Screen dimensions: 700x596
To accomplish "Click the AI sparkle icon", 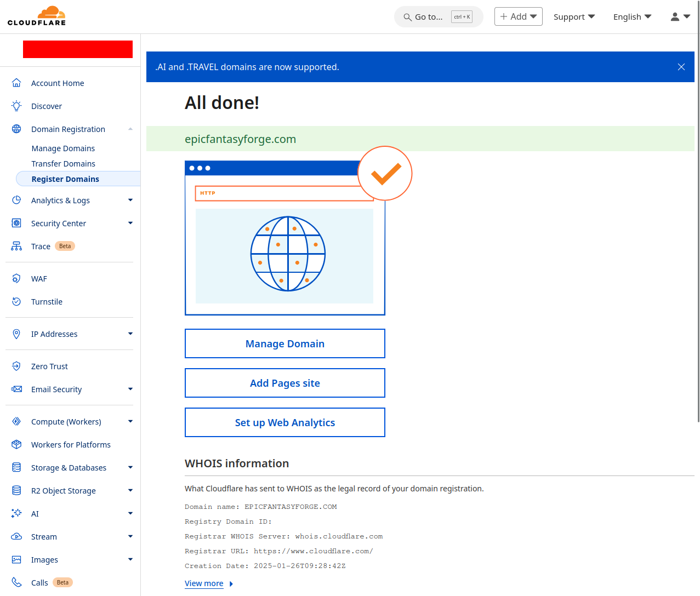I will pyautogui.click(x=16, y=513).
